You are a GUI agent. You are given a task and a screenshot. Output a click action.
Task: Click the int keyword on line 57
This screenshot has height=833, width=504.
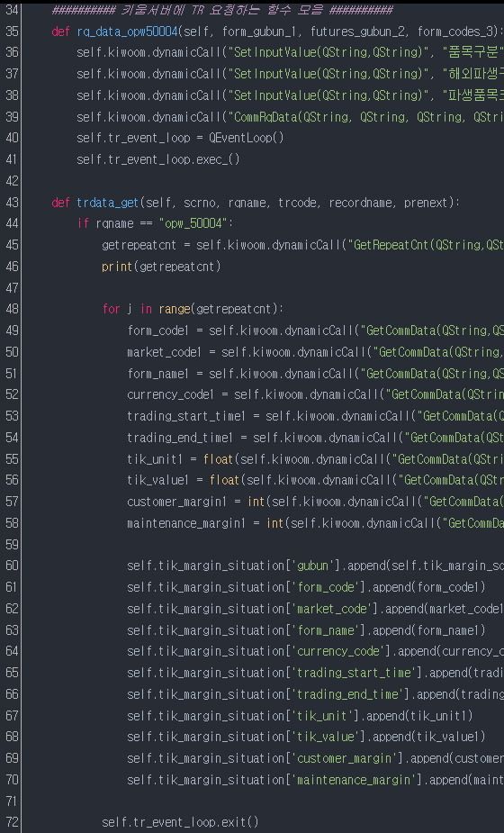256,502
